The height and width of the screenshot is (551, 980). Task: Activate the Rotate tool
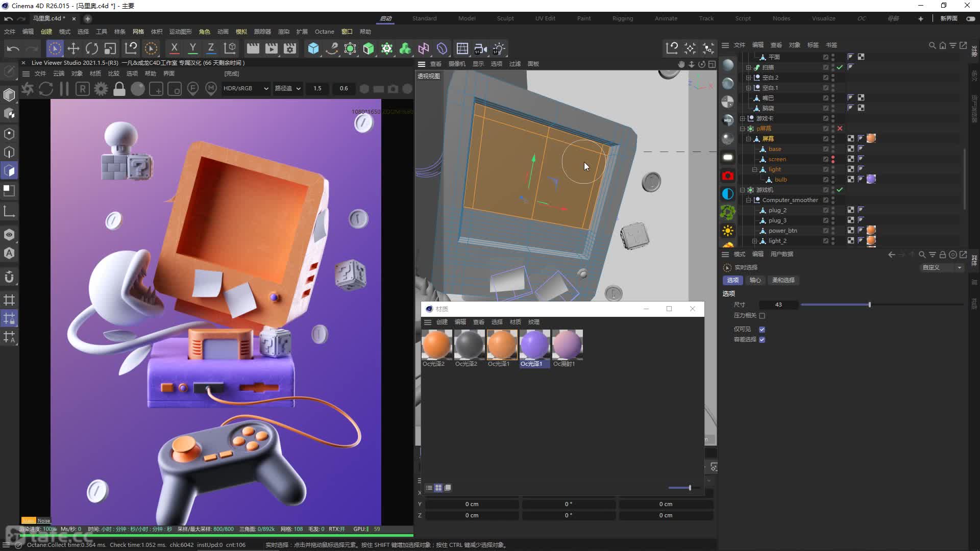click(92, 48)
